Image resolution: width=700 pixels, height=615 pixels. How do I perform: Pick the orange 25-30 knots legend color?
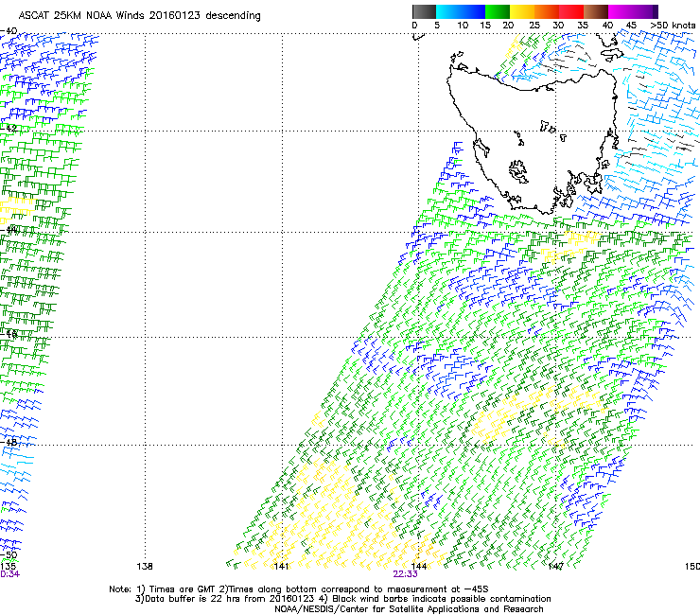[547, 12]
